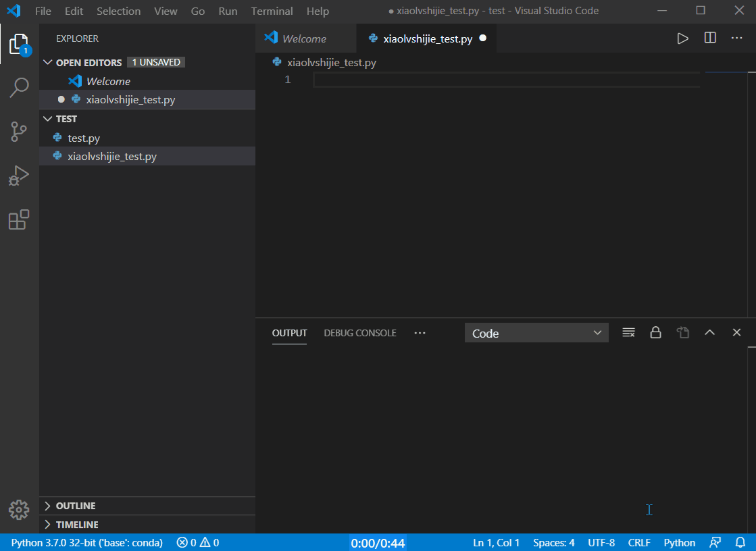Click the 0:00/0:44 playback time indicator

point(378,544)
